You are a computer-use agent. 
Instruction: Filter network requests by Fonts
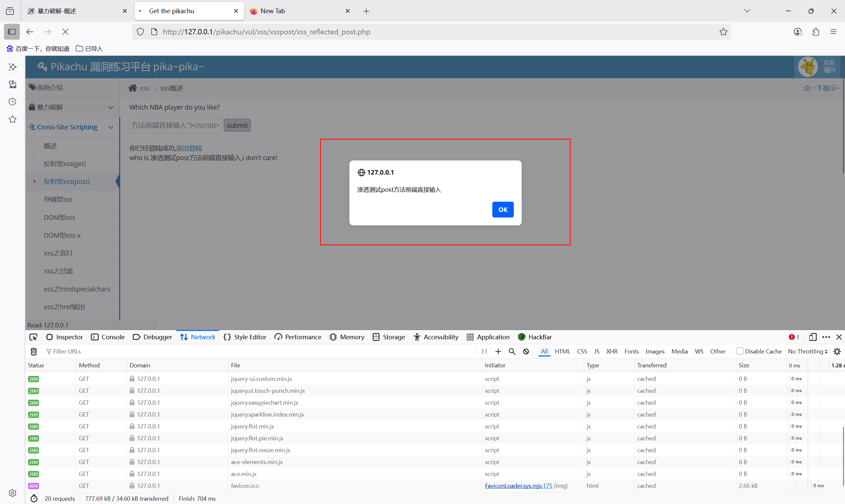(x=632, y=352)
